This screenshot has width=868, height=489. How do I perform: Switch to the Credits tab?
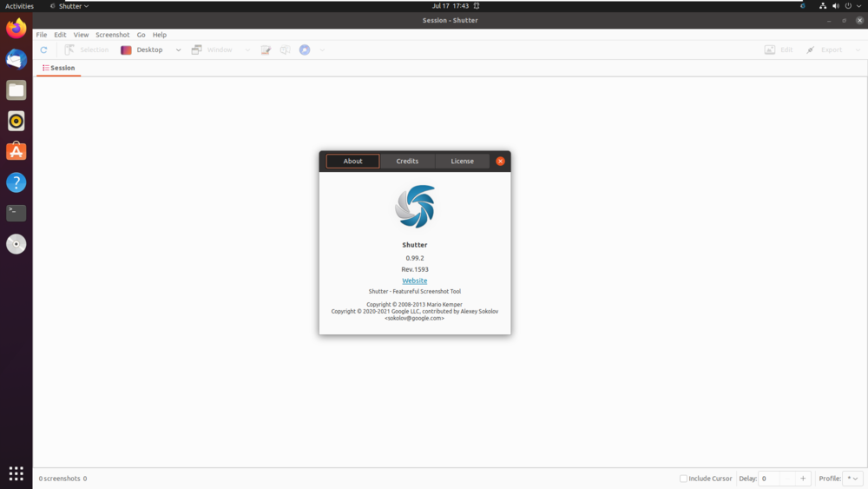coord(407,162)
